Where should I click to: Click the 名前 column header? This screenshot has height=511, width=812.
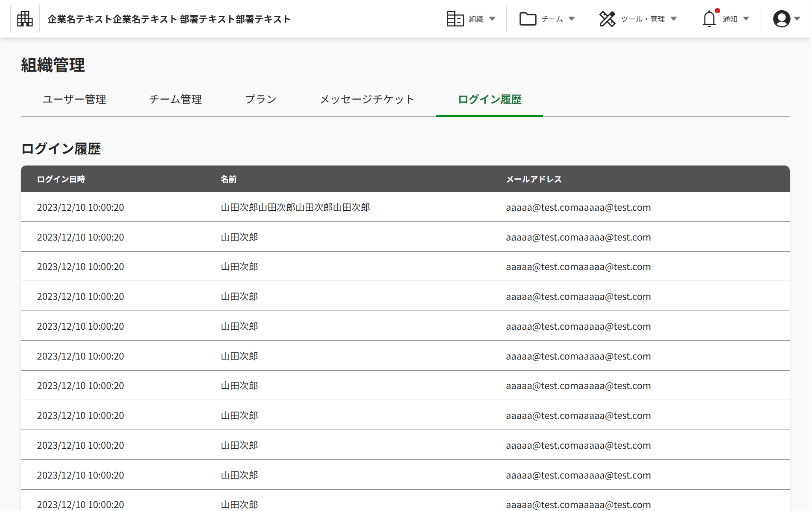(x=228, y=179)
